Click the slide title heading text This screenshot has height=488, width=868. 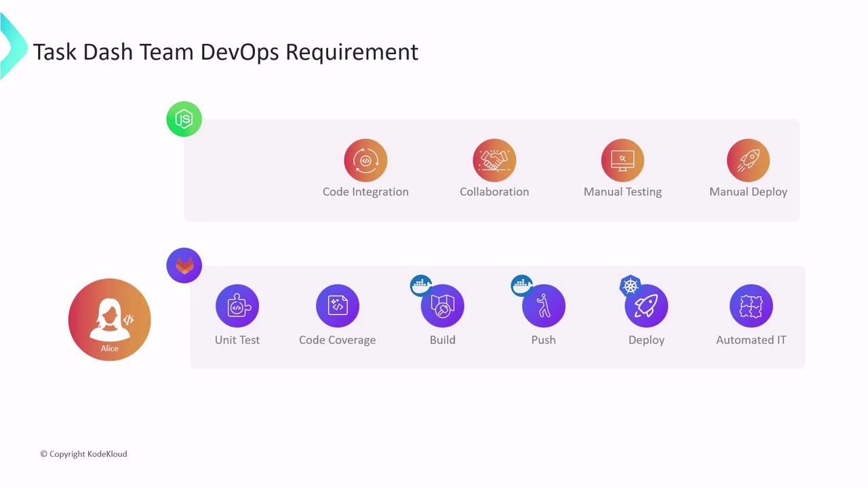click(x=226, y=52)
